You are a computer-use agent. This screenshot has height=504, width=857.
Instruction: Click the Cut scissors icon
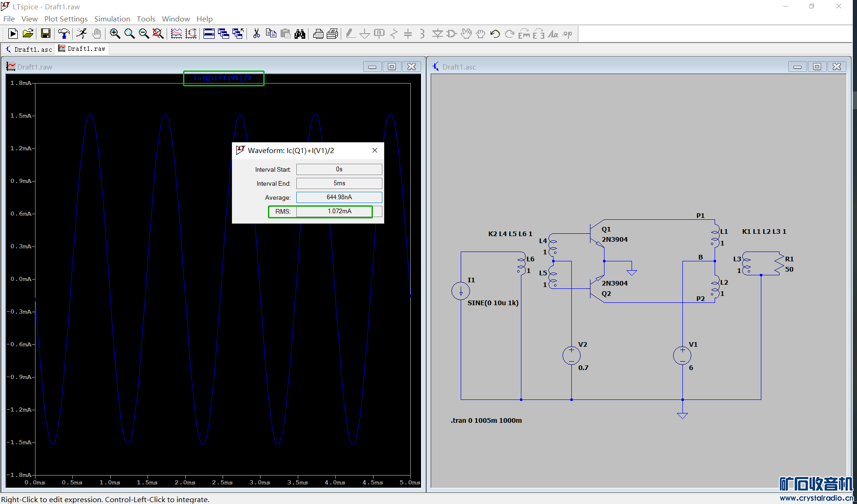pos(256,34)
